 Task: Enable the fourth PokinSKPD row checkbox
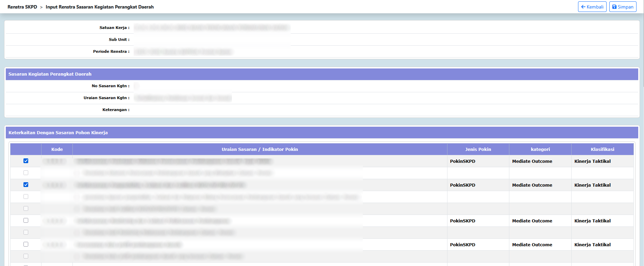(26, 244)
